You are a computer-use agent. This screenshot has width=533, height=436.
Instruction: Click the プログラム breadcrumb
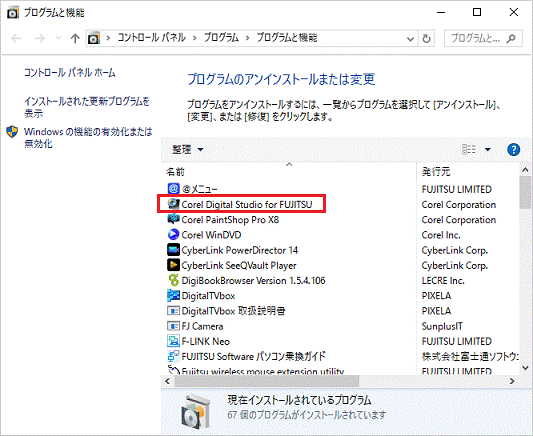[x=221, y=37]
